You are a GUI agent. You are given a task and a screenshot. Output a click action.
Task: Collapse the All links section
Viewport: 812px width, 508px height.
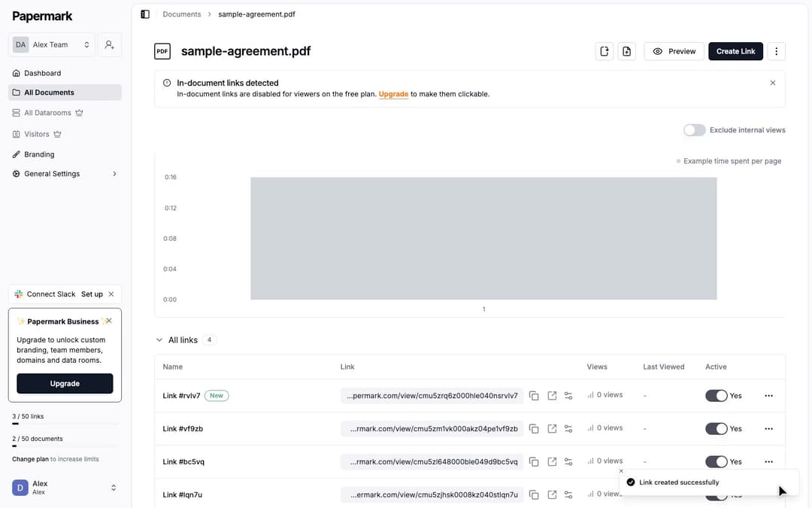[159, 340]
